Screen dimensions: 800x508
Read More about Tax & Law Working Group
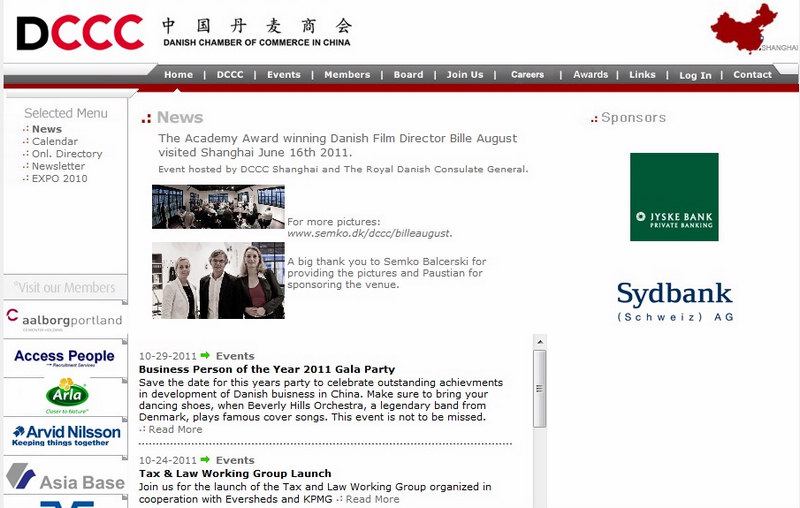pyautogui.click(x=372, y=499)
